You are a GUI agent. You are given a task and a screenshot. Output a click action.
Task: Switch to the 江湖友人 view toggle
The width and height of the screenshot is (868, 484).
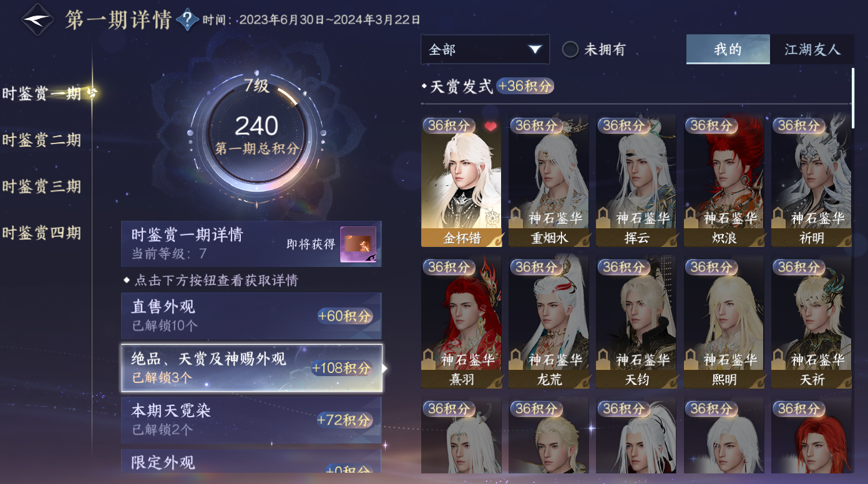(x=812, y=49)
